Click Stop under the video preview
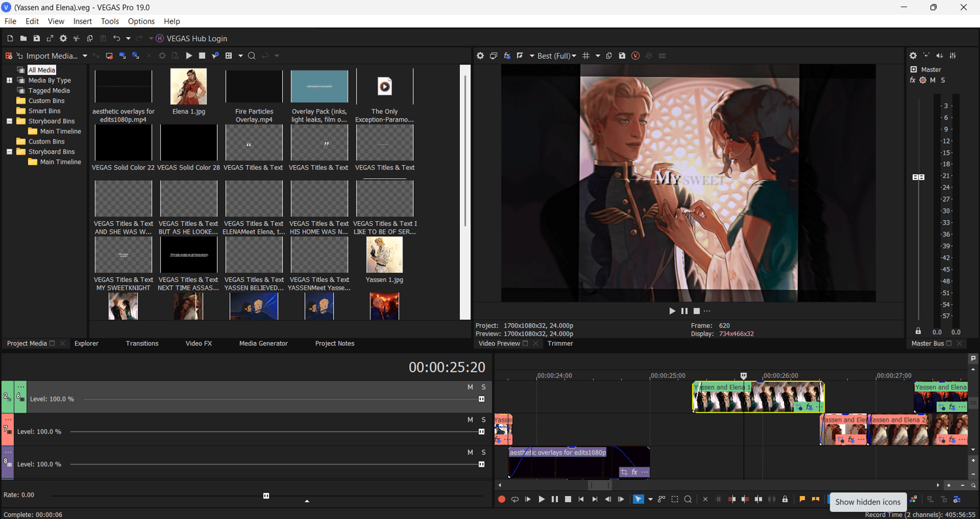Viewport: 980px width, 519px height. [x=696, y=311]
